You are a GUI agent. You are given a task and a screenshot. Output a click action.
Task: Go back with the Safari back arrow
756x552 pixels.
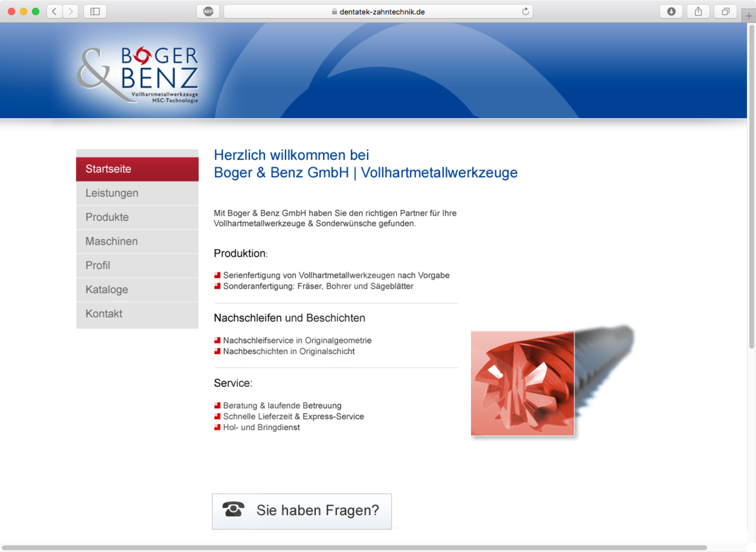coord(54,12)
